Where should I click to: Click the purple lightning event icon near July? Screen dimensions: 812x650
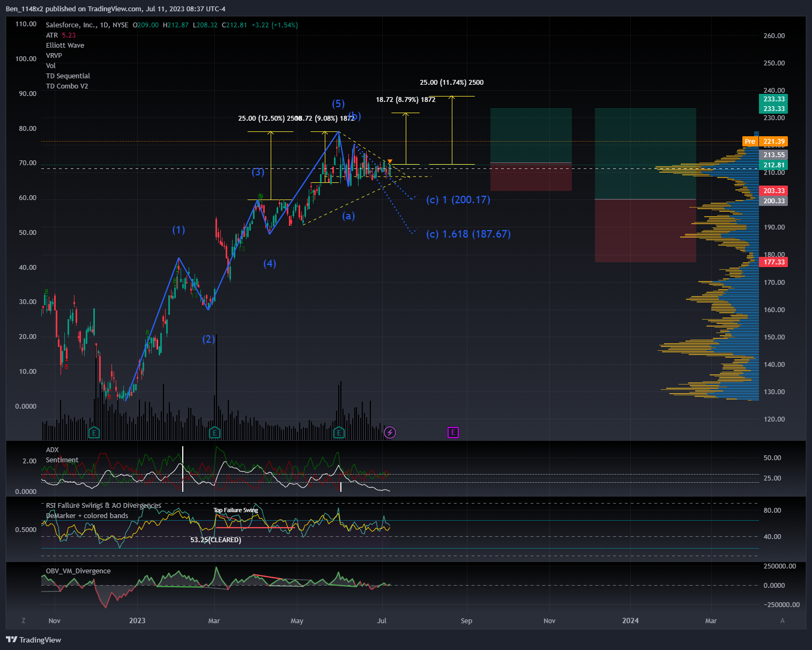pos(390,432)
